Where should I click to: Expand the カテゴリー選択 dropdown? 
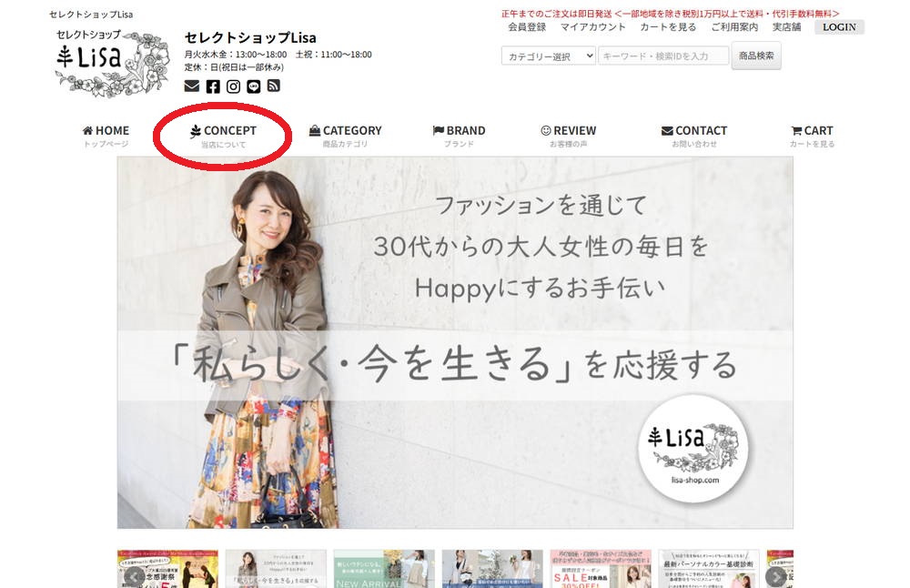click(549, 56)
